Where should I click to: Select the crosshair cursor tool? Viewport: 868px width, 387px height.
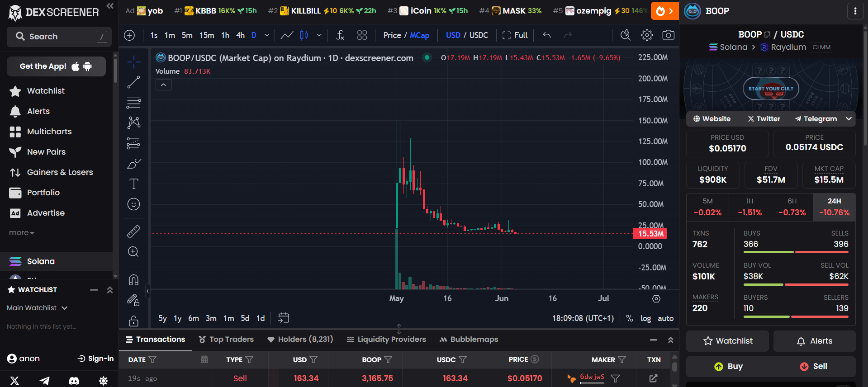click(133, 62)
